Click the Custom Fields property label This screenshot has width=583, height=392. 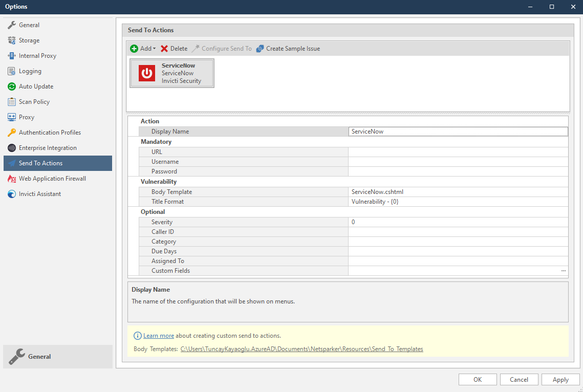pyautogui.click(x=170, y=271)
